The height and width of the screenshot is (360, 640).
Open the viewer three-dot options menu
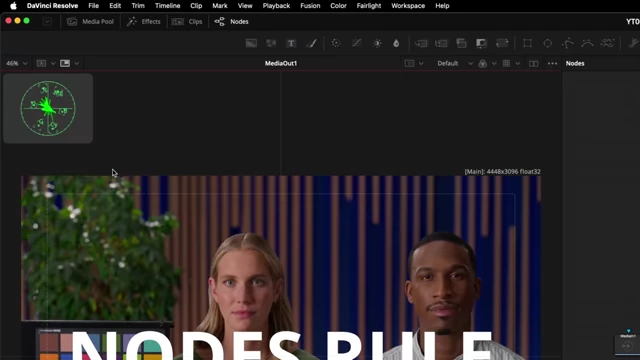pyautogui.click(x=552, y=63)
